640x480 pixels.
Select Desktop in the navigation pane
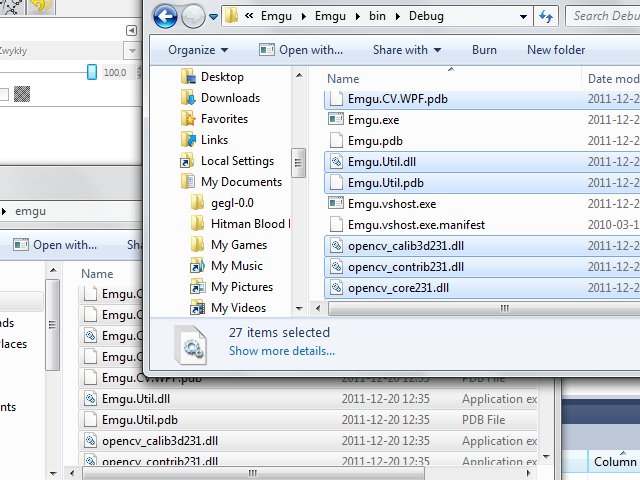click(x=212, y=77)
